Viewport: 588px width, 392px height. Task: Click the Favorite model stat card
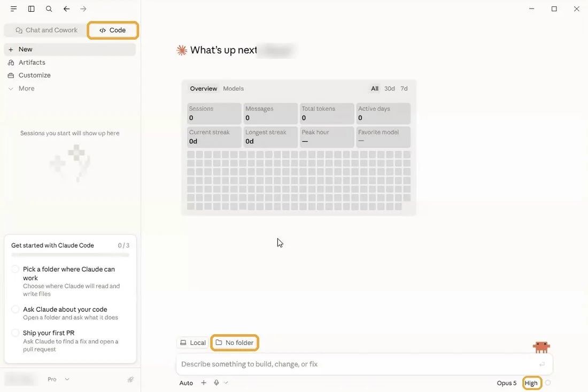[383, 137]
